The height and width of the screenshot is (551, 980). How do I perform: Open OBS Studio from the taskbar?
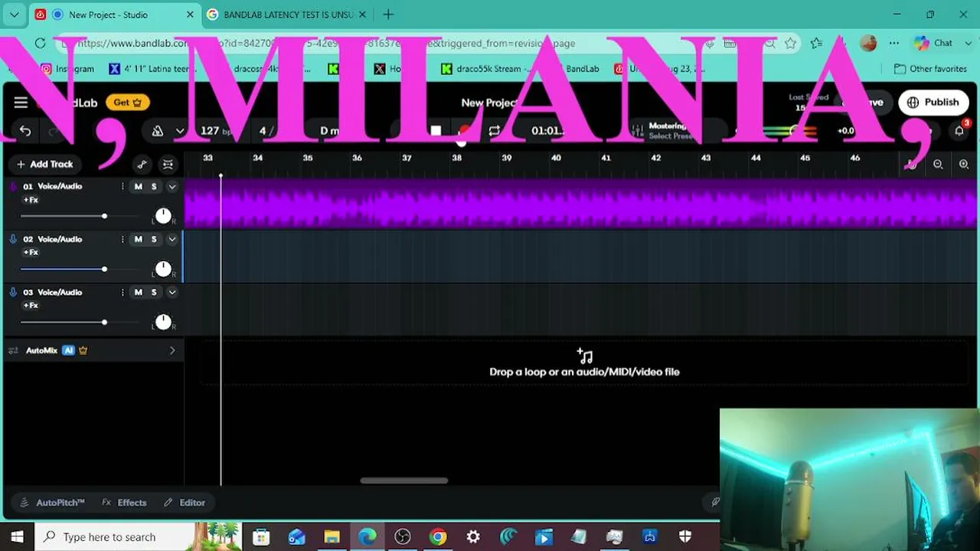click(403, 537)
